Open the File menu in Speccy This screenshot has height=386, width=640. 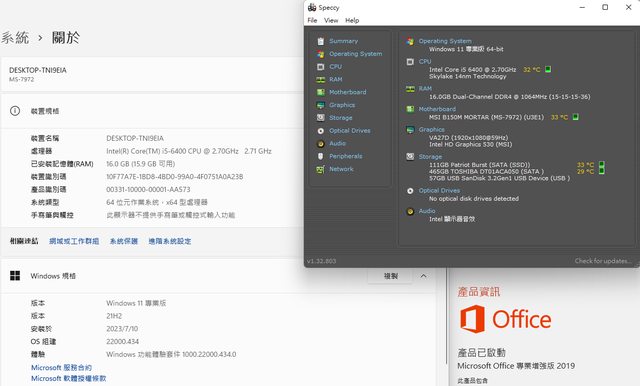pyautogui.click(x=312, y=20)
